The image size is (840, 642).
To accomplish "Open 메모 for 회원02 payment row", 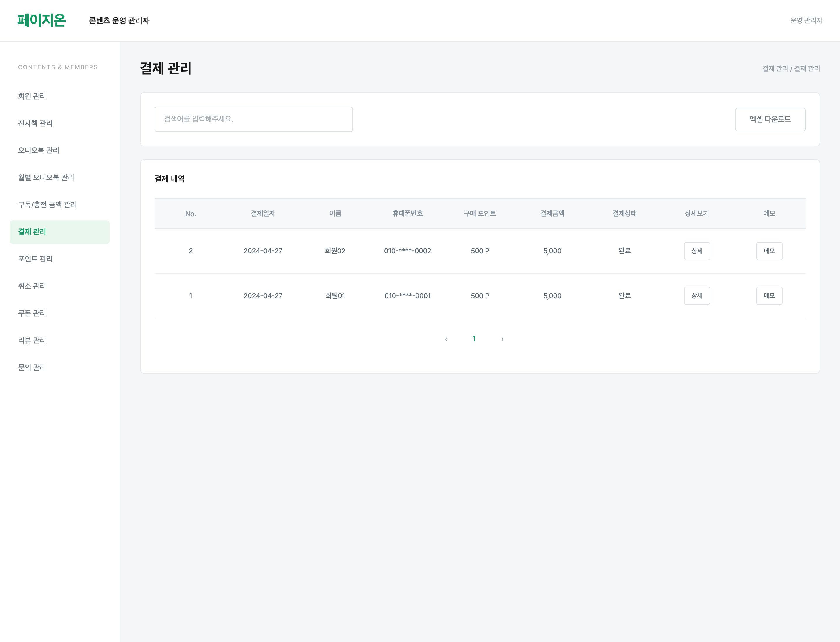I will (769, 251).
